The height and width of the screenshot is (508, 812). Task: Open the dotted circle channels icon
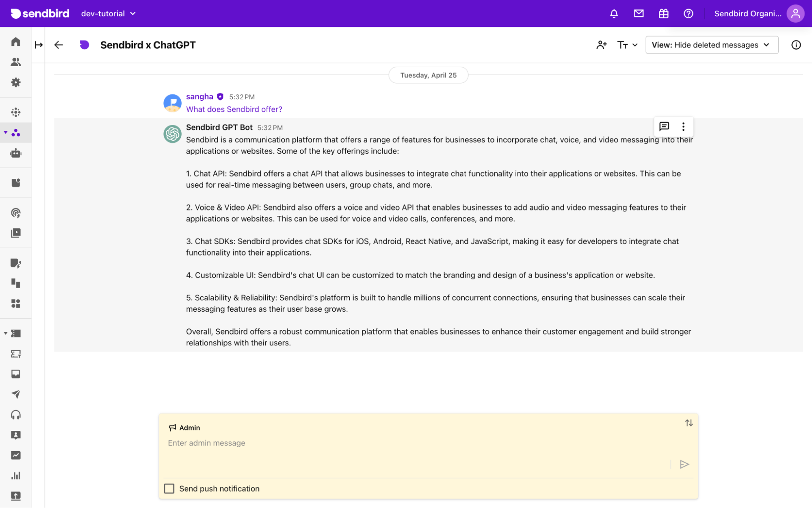[15, 112]
